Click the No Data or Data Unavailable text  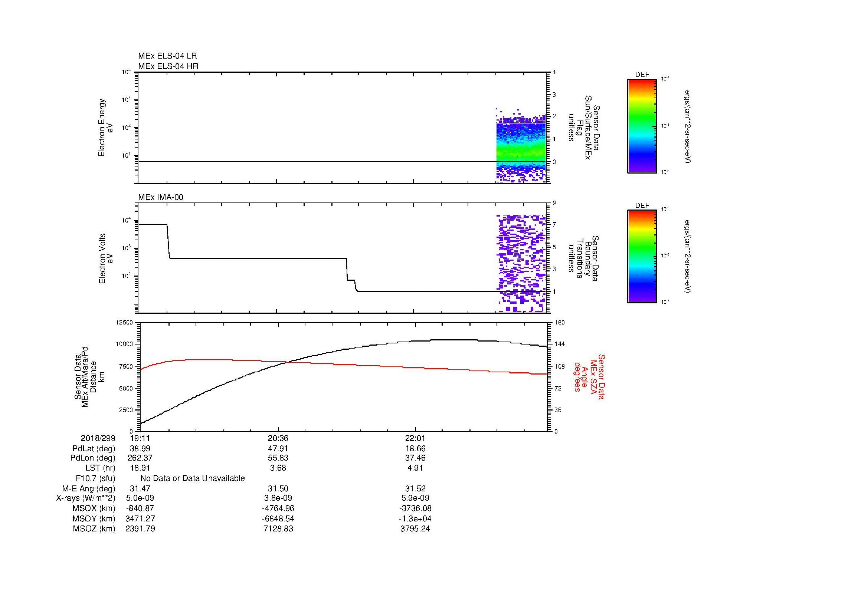(x=193, y=478)
